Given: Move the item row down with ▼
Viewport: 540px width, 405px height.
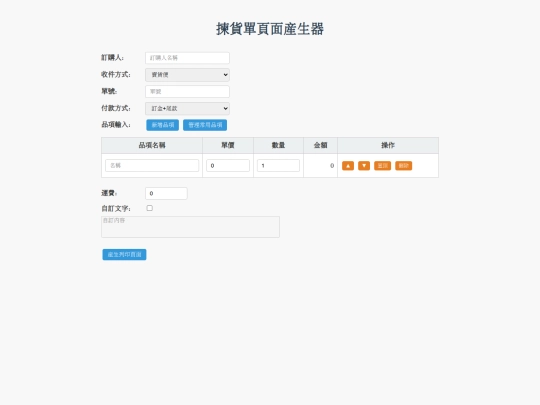Looking at the screenshot, I should [364, 166].
